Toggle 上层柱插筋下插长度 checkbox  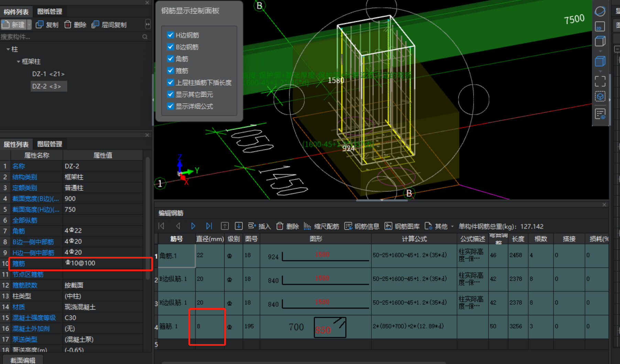pyautogui.click(x=170, y=82)
